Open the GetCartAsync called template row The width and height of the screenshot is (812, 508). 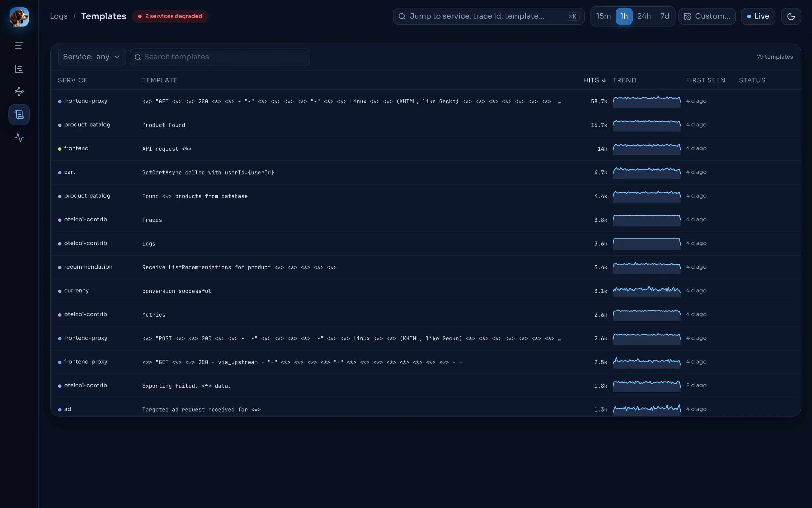[x=425, y=172]
